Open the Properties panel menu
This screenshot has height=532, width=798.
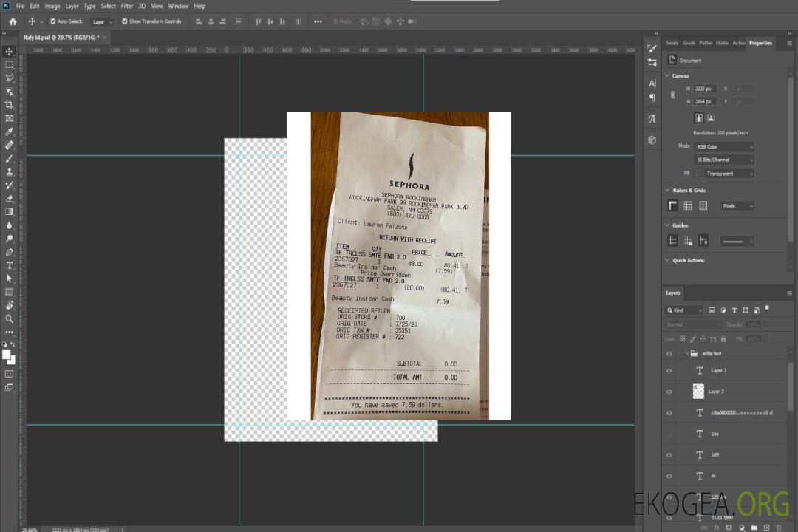coord(789,44)
